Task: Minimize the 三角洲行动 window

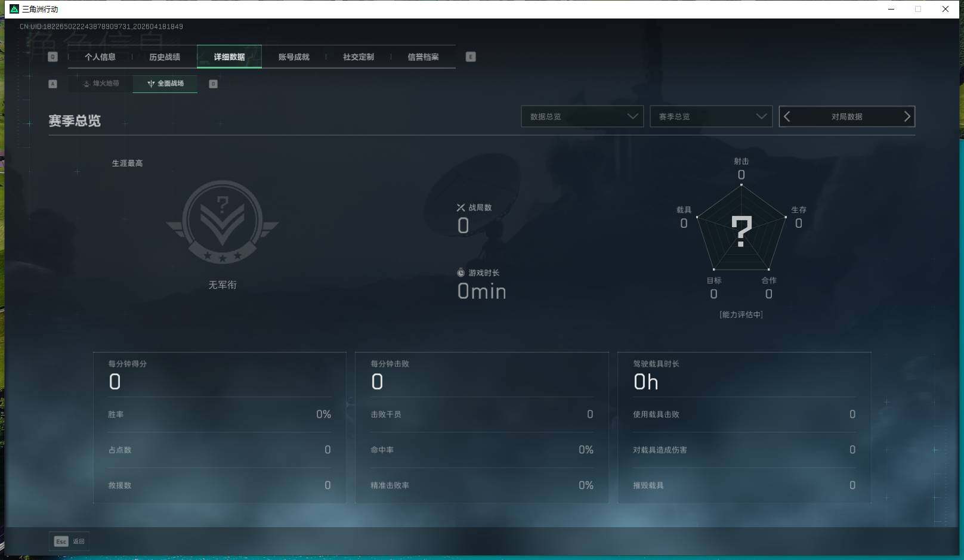Action: coord(891,9)
